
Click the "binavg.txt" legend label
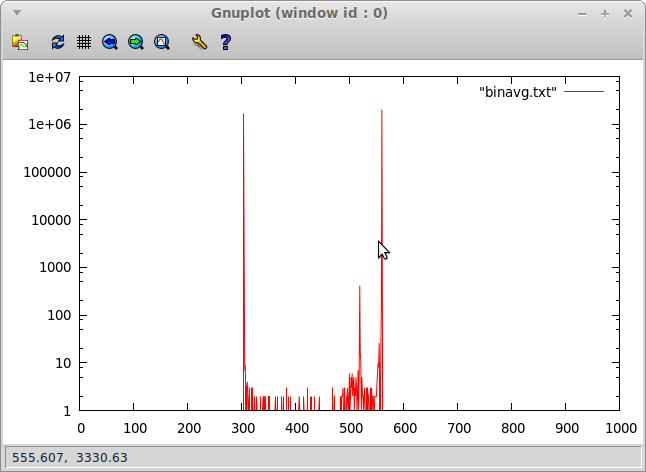tap(518, 92)
